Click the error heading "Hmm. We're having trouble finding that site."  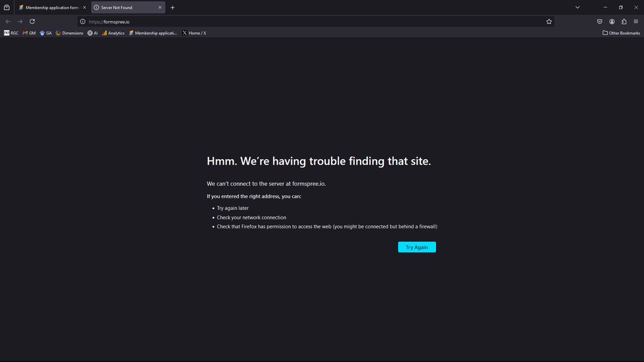click(x=319, y=161)
